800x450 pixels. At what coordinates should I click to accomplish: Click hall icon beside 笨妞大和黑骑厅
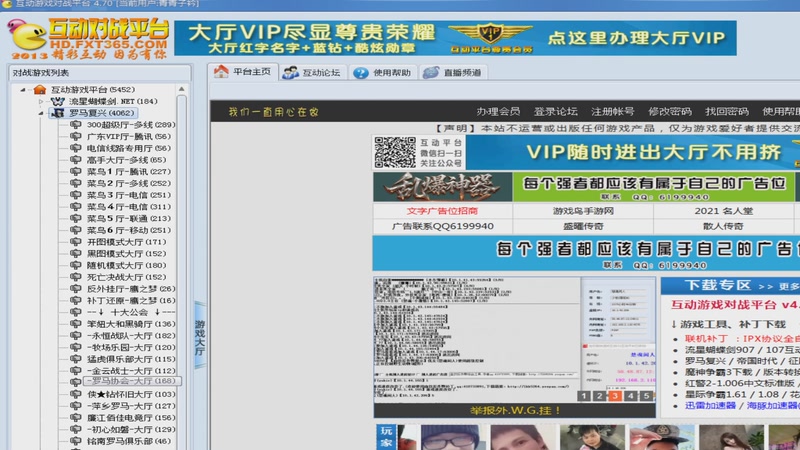[76, 324]
